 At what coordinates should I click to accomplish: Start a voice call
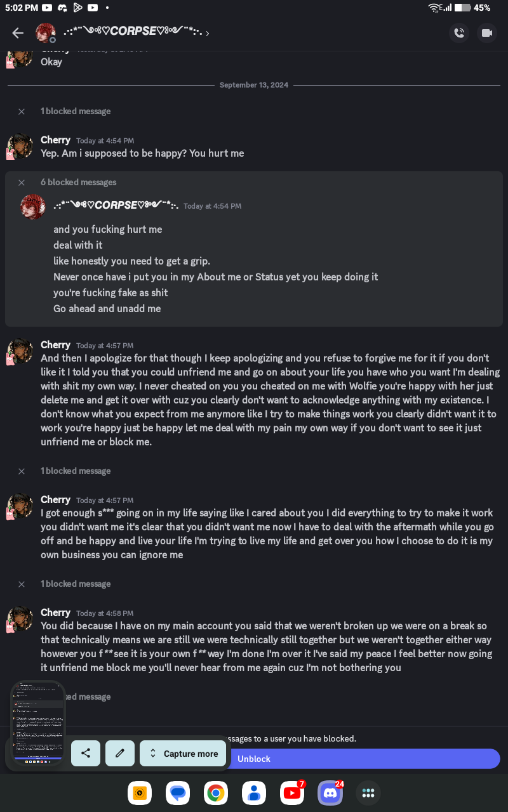pos(458,33)
